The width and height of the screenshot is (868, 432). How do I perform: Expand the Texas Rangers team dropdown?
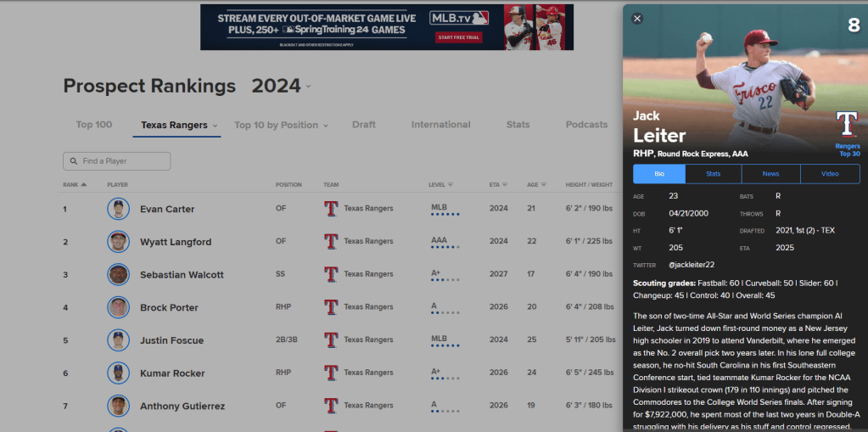point(216,126)
